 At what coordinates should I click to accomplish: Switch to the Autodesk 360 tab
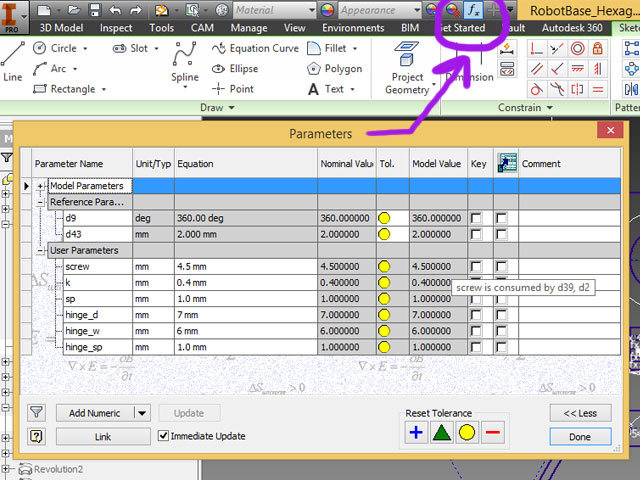(572, 28)
